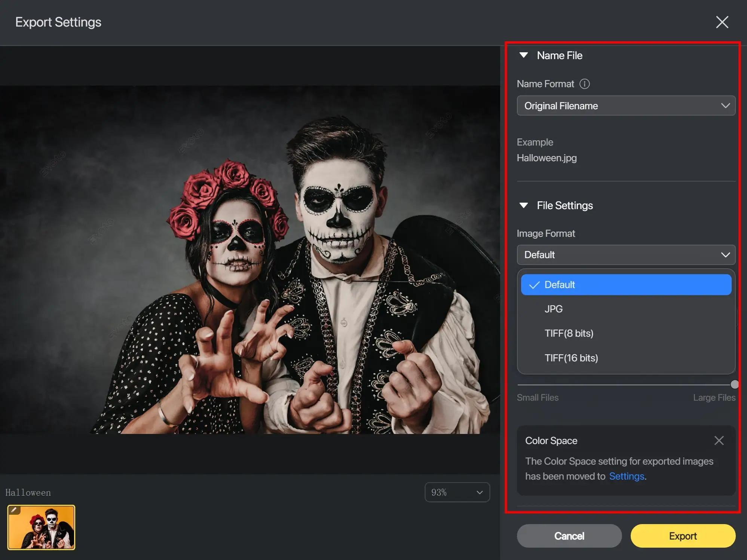Open the Settings link in Color Space notice

(x=627, y=476)
